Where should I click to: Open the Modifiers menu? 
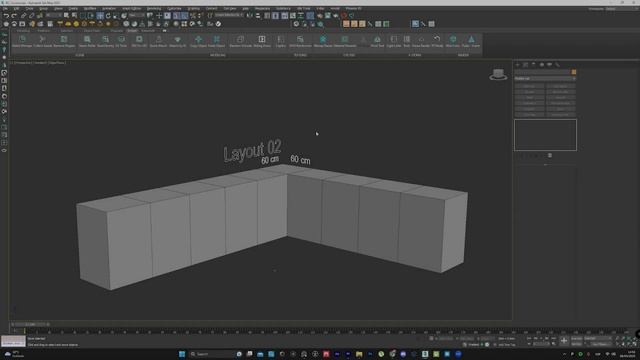90,9
